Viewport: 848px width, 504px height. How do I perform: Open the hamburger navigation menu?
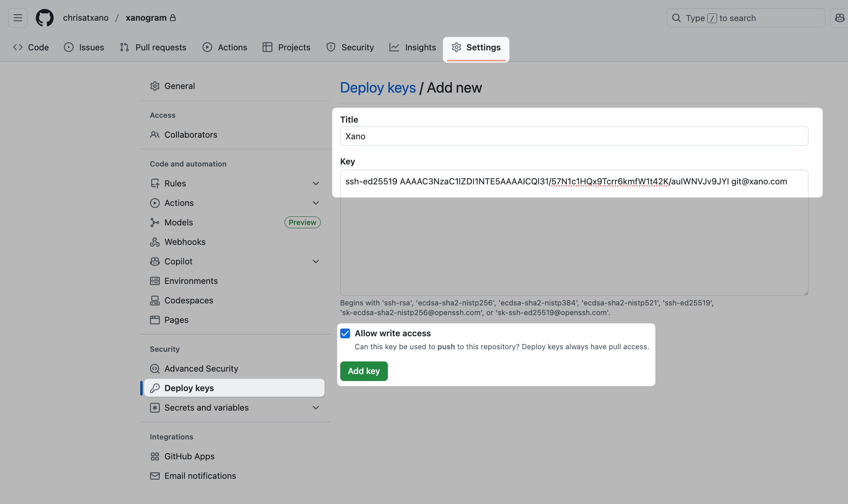click(x=18, y=18)
